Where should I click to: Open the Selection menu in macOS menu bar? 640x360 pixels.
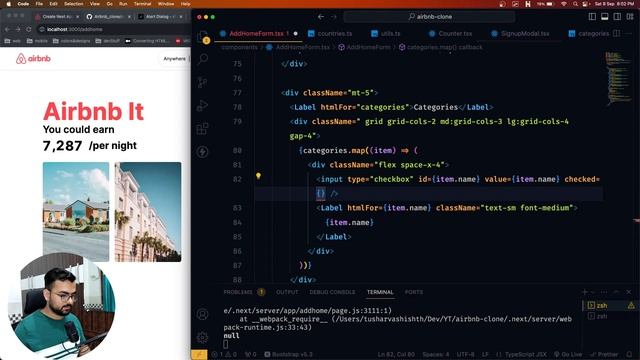(x=73, y=4)
